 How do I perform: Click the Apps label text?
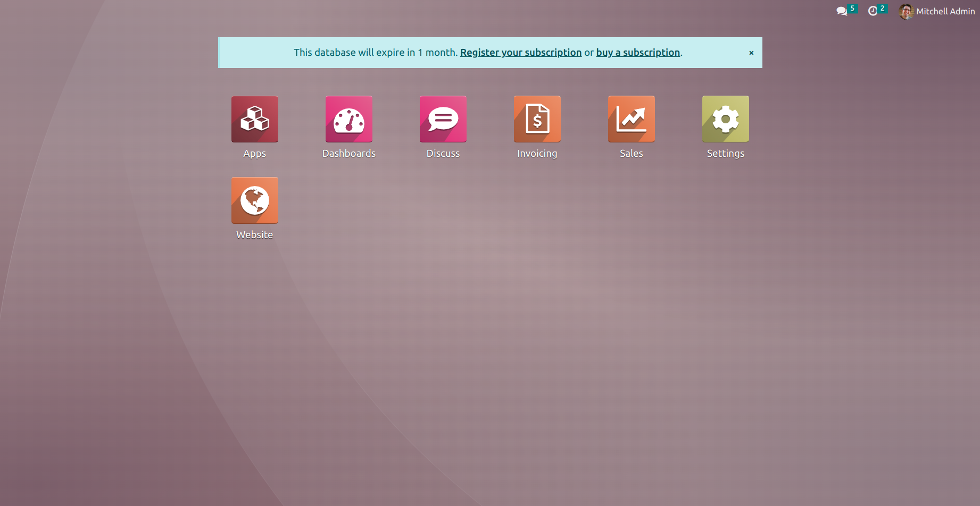click(x=255, y=154)
